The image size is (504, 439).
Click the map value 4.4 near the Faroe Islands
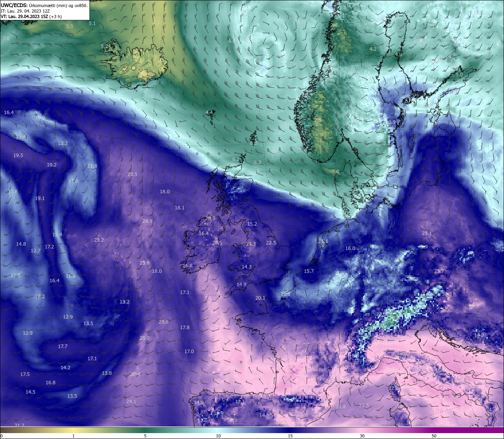click(209, 113)
